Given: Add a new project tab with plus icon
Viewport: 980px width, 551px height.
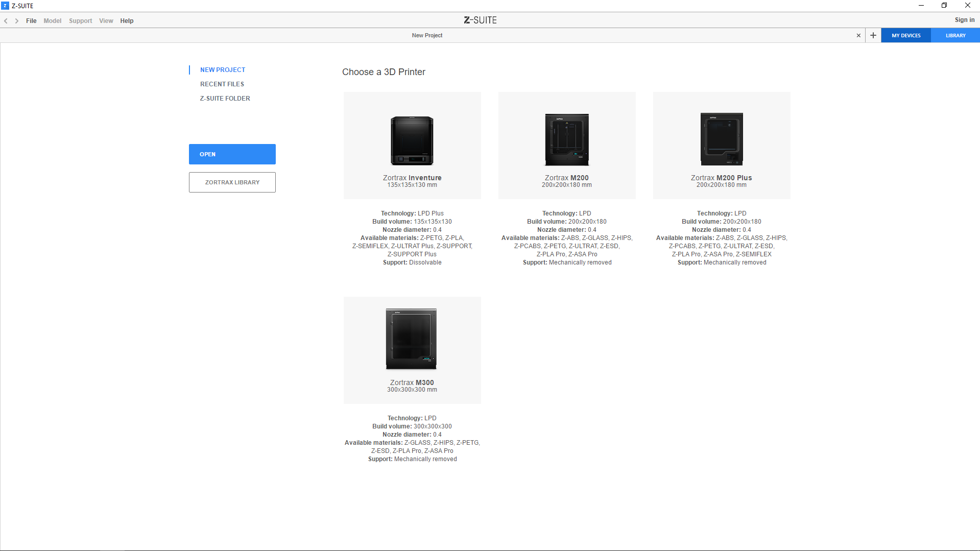Looking at the screenshot, I should point(873,35).
